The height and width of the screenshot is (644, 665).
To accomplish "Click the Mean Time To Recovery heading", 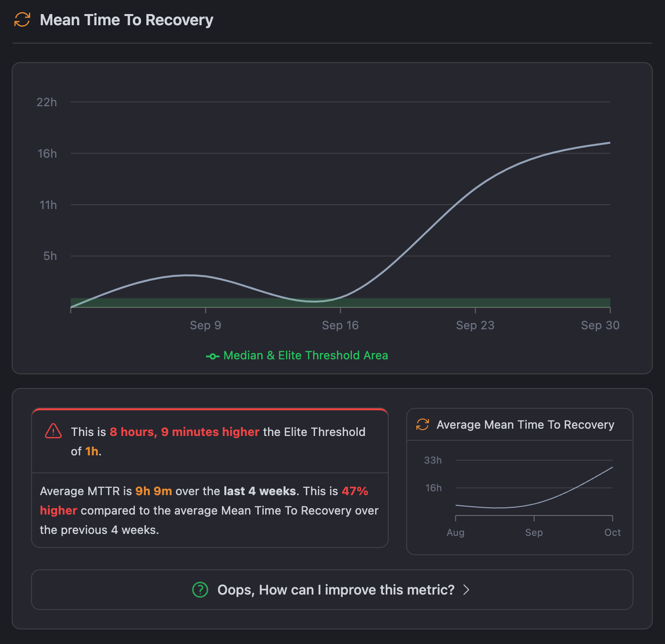I will point(127,20).
